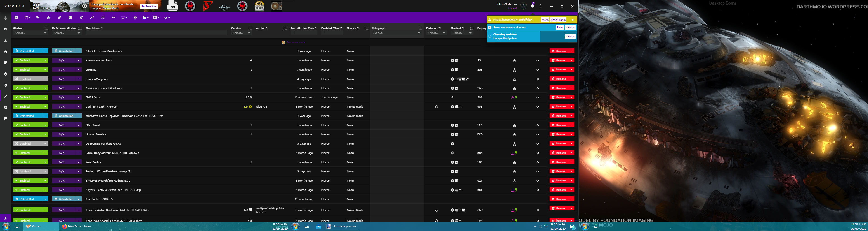Expand status arrow for Jedi Sith Light Armour

(45, 107)
